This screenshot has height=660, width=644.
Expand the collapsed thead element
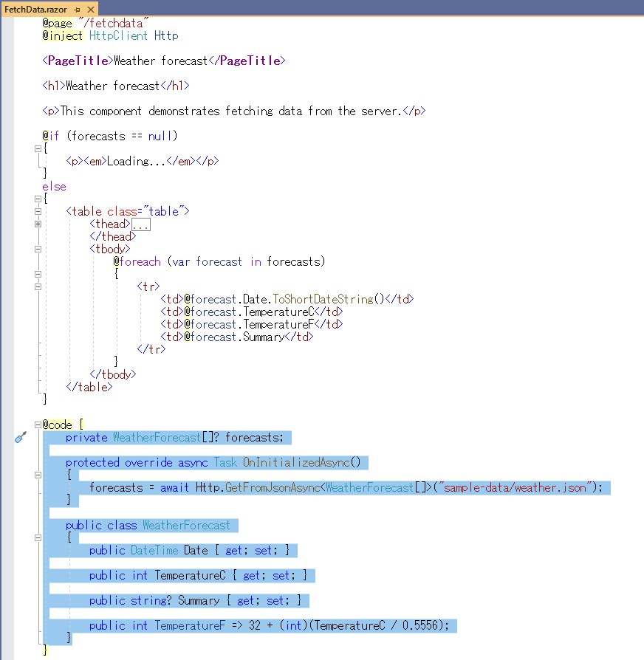click(38, 224)
